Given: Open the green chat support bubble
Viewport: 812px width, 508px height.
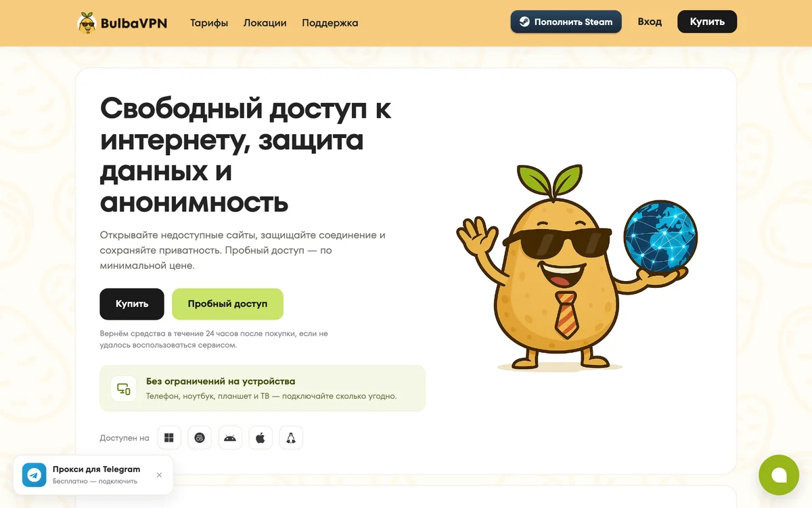Looking at the screenshot, I should pos(779,475).
